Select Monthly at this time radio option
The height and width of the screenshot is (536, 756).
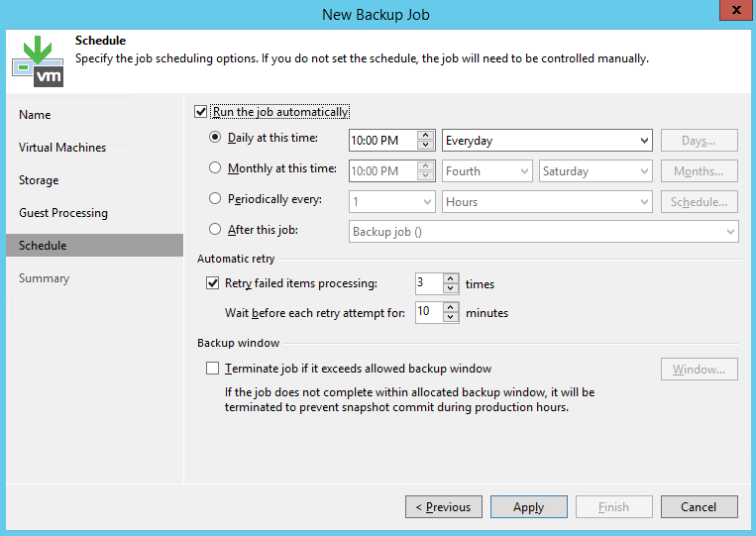[x=215, y=169]
